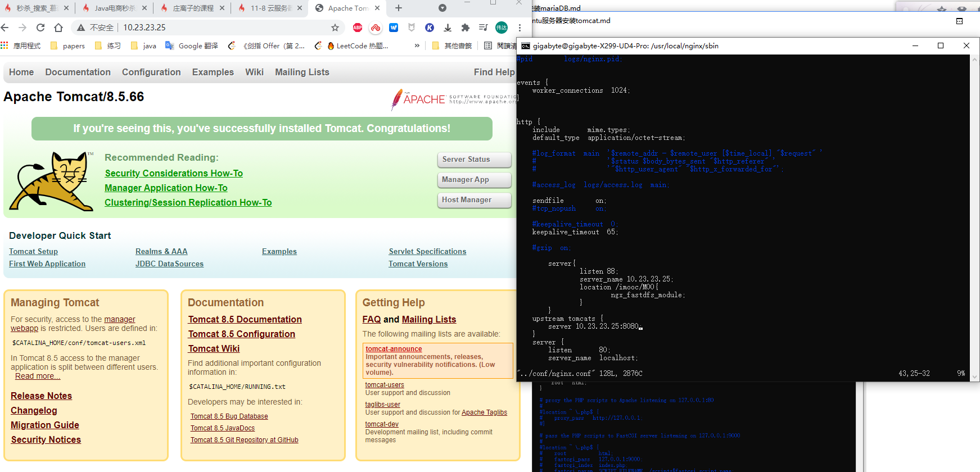The height and width of the screenshot is (472, 980).
Task: Open the AdBlock Plus (ABP) extension
Action: pyautogui.click(x=358, y=28)
